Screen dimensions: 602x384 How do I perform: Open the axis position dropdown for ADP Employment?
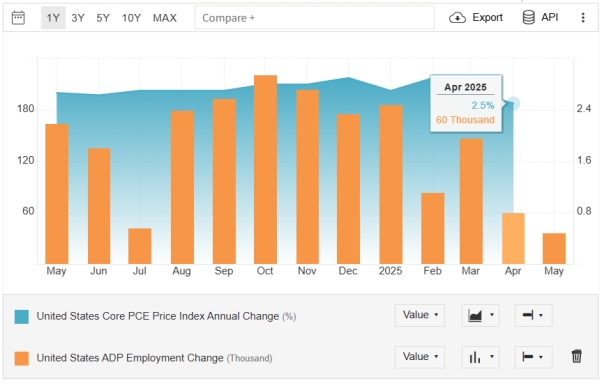point(533,357)
